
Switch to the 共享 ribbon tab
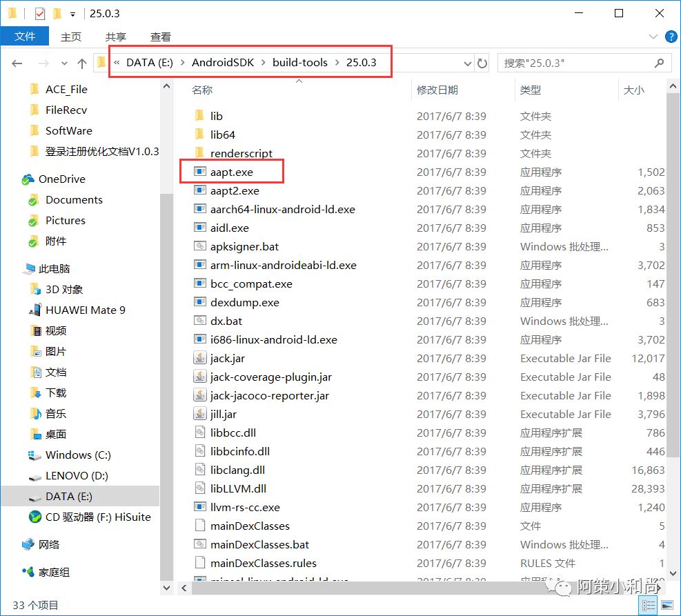coord(116,37)
